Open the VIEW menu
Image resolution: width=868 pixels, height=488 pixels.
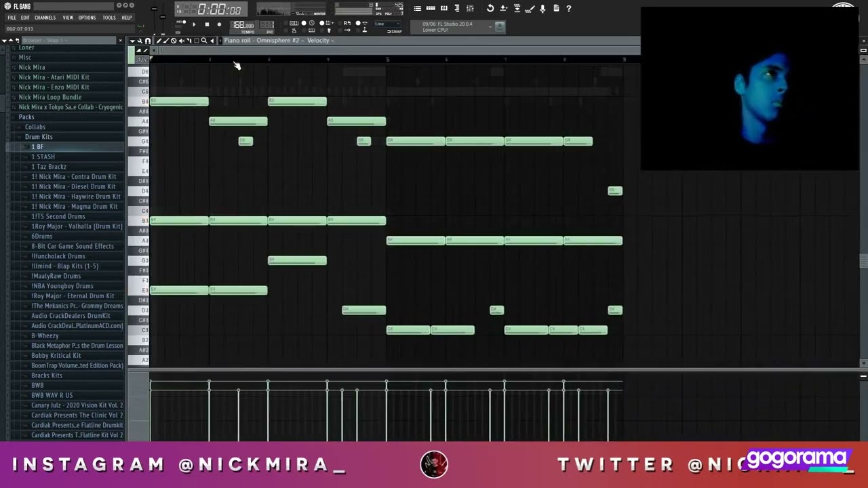point(68,18)
